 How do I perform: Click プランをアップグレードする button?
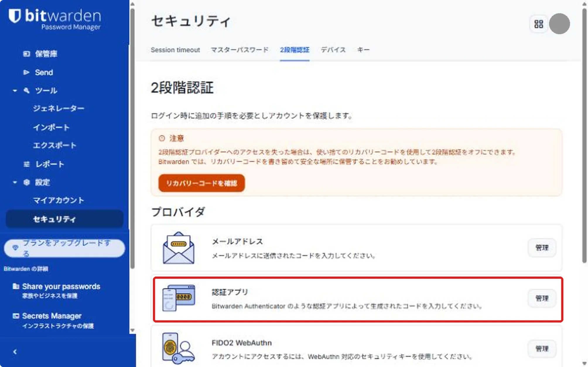(x=64, y=248)
